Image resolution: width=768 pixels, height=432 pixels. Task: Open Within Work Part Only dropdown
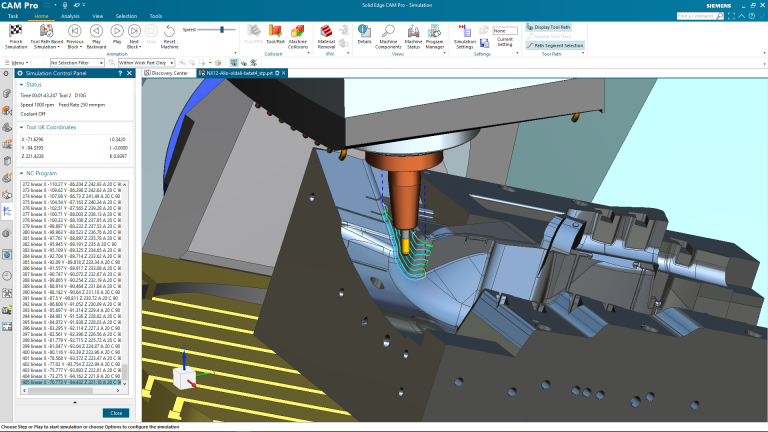146,63
